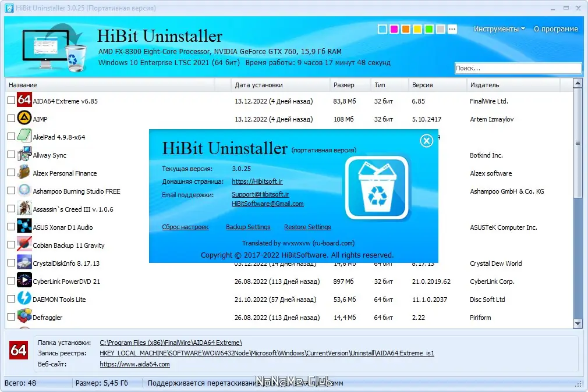This screenshot has height=392, width=588.
Task: Tick the AkelPad 4.9.8-x64 checkbox
Action: coord(11,137)
